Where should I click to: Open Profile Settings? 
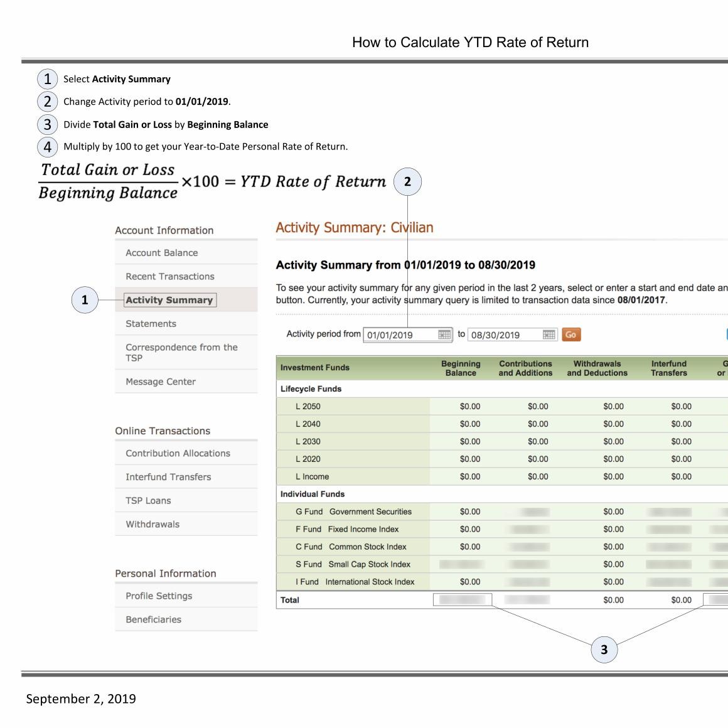(159, 596)
